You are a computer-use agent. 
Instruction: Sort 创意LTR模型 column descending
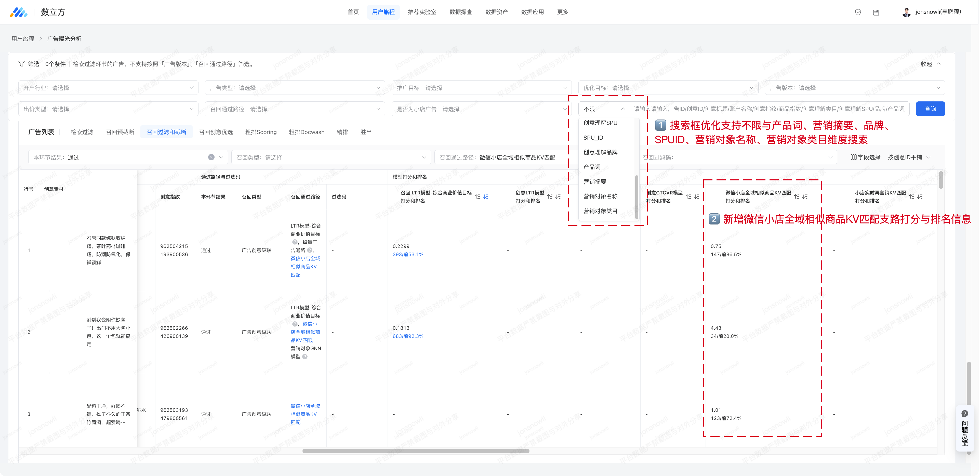tap(558, 197)
